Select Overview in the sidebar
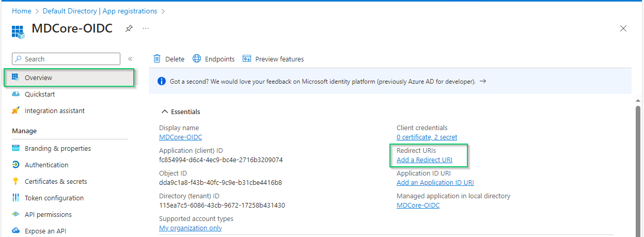Viewport: 644px width, 237px height. (69, 78)
